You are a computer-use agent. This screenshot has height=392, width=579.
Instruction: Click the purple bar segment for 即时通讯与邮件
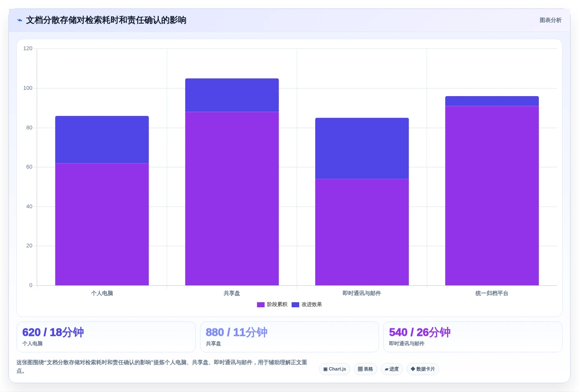coord(362,232)
